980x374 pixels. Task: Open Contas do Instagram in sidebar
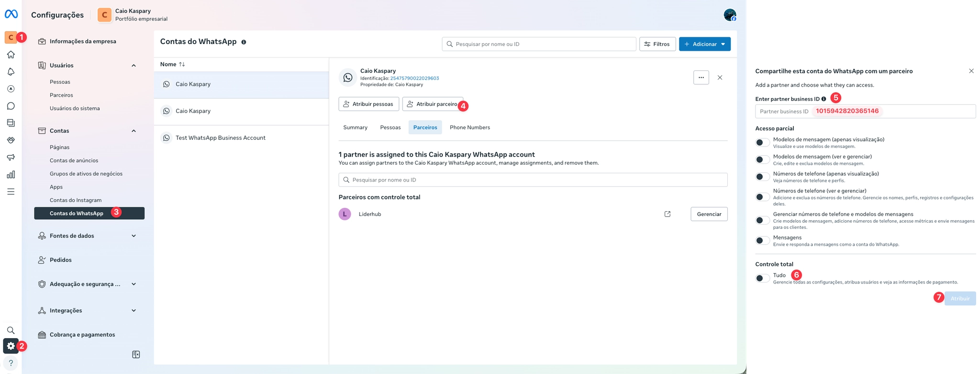point(76,200)
